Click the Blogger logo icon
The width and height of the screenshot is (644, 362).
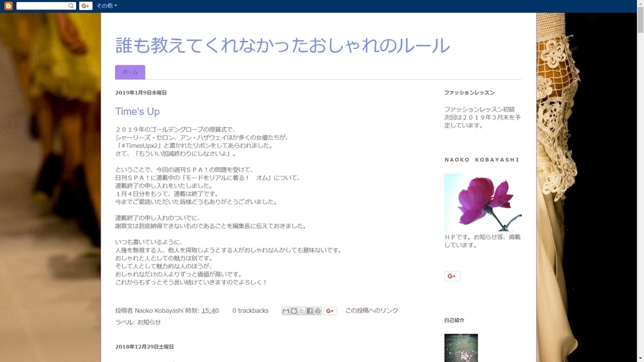click(x=8, y=6)
